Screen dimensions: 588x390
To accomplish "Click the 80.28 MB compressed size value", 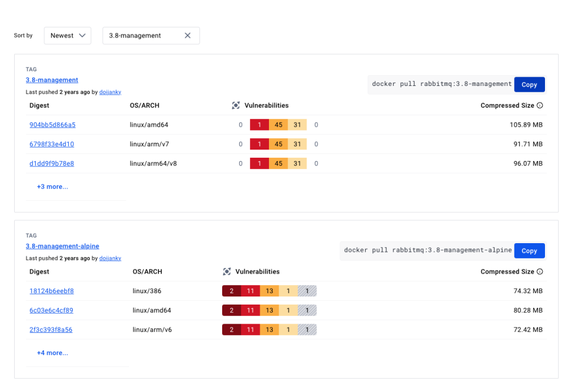I will (528, 311).
